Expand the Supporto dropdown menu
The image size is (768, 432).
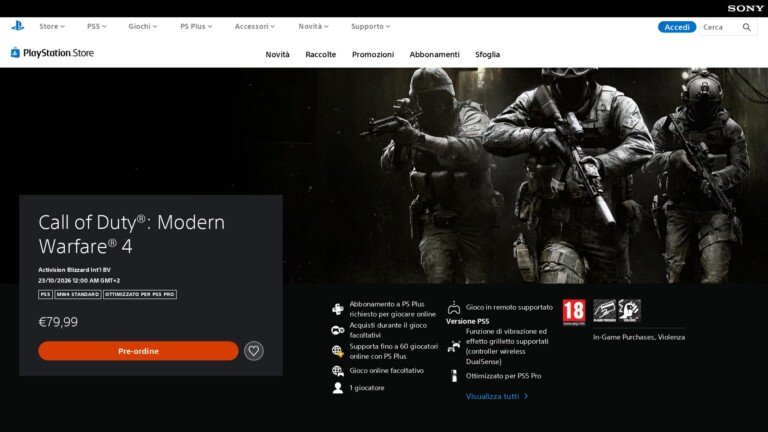370,26
